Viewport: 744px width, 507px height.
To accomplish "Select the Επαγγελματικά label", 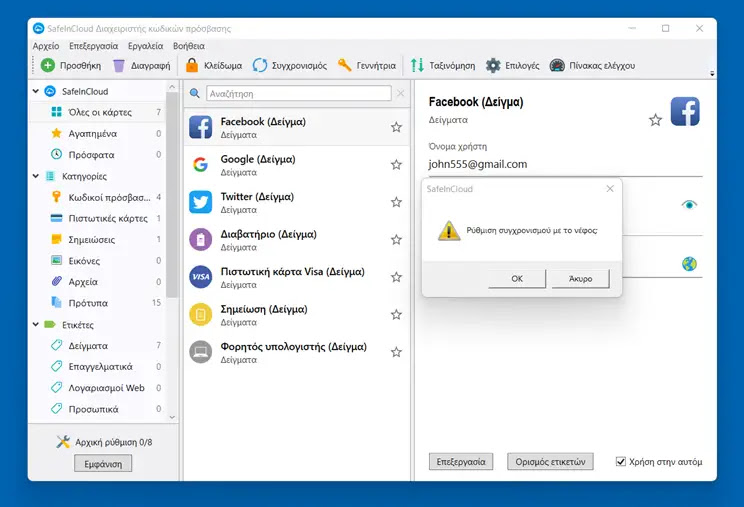I will click(97, 367).
